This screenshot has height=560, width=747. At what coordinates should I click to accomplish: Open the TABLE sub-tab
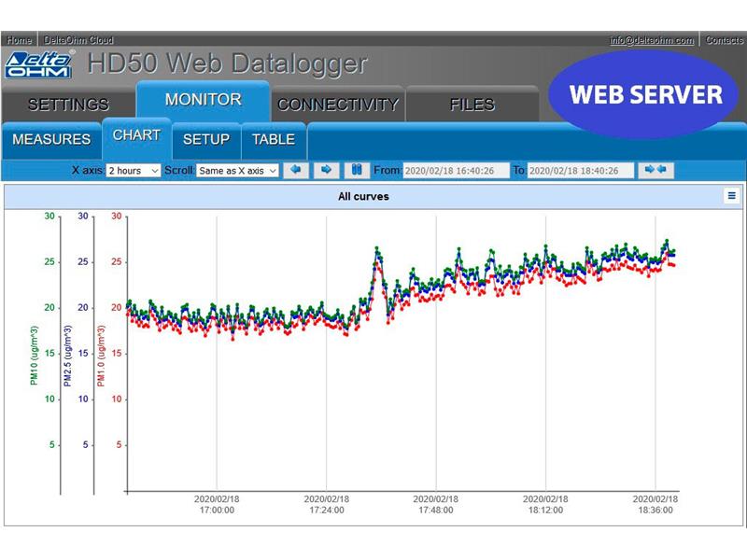point(274,139)
